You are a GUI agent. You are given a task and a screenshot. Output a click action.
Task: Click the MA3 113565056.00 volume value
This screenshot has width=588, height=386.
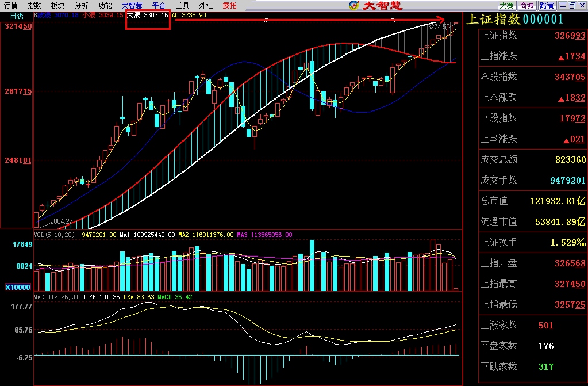tap(264, 235)
